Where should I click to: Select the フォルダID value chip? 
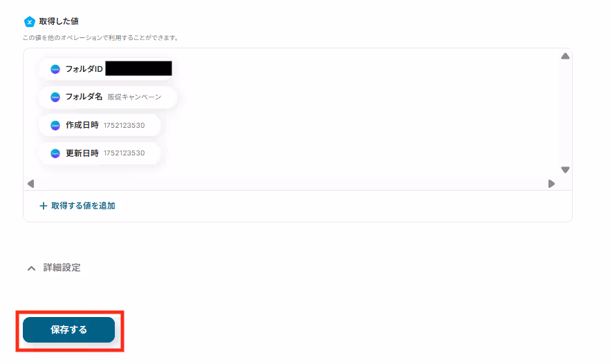(x=106, y=69)
